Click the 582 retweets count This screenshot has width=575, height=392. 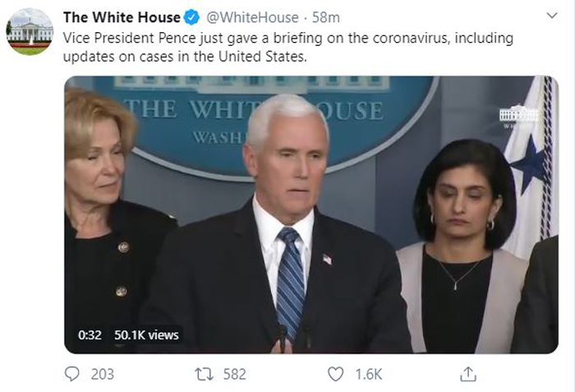click(235, 375)
